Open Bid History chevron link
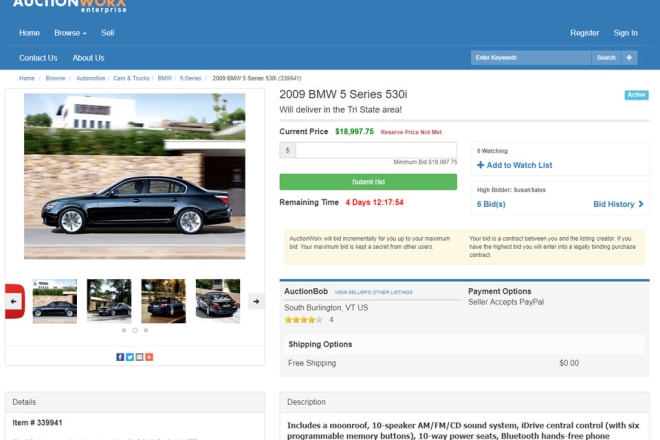The image size is (660, 440). pos(618,204)
